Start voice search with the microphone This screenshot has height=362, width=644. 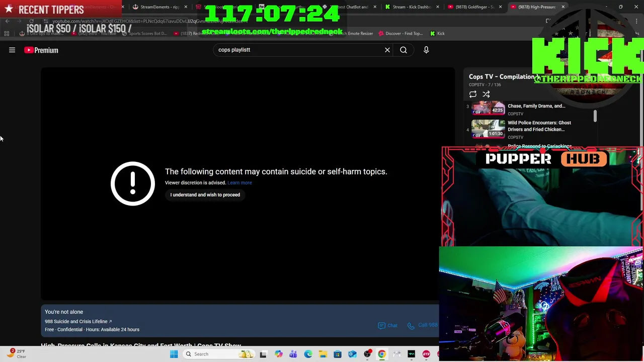426,50
